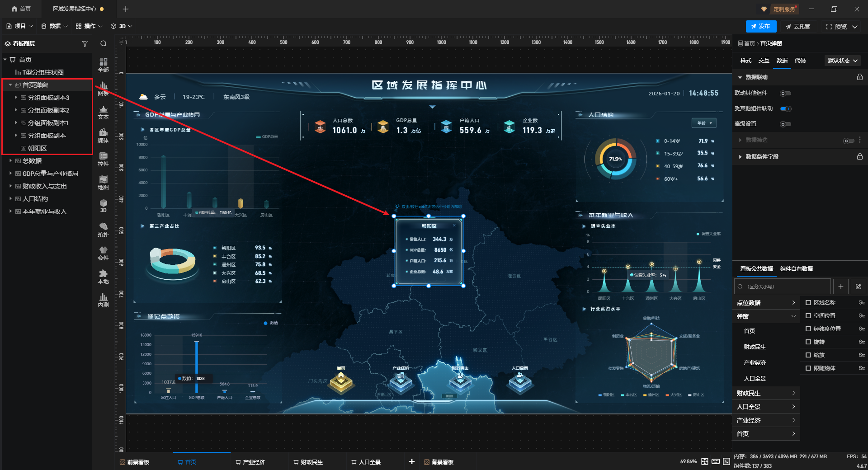Select the 地图 map component icon

103,182
